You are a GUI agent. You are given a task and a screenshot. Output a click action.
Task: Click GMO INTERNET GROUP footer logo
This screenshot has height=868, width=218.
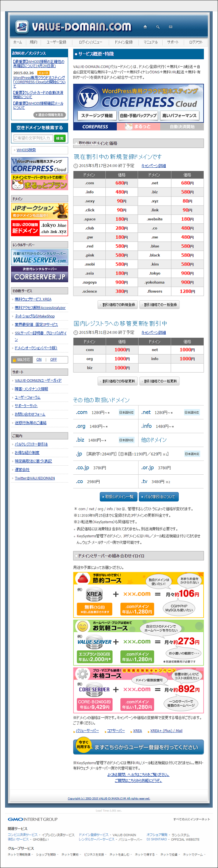coord(33,819)
